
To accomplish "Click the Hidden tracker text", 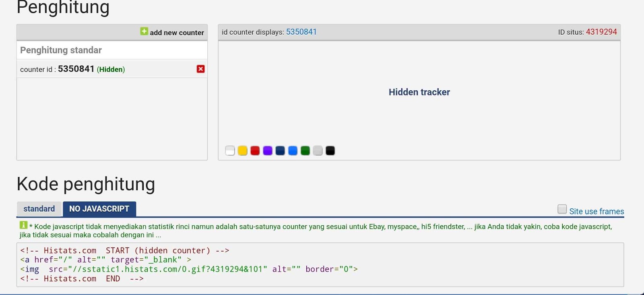I will [419, 92].
